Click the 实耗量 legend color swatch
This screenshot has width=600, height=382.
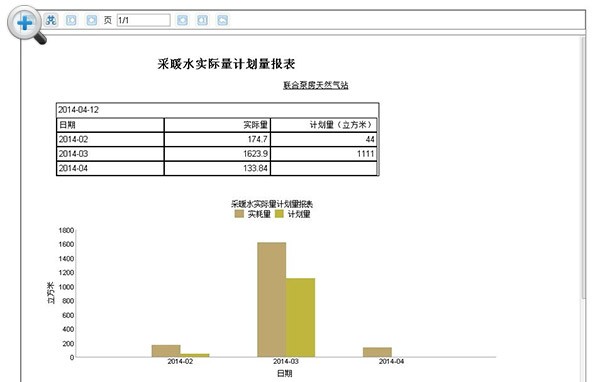(x=239, y=214)
